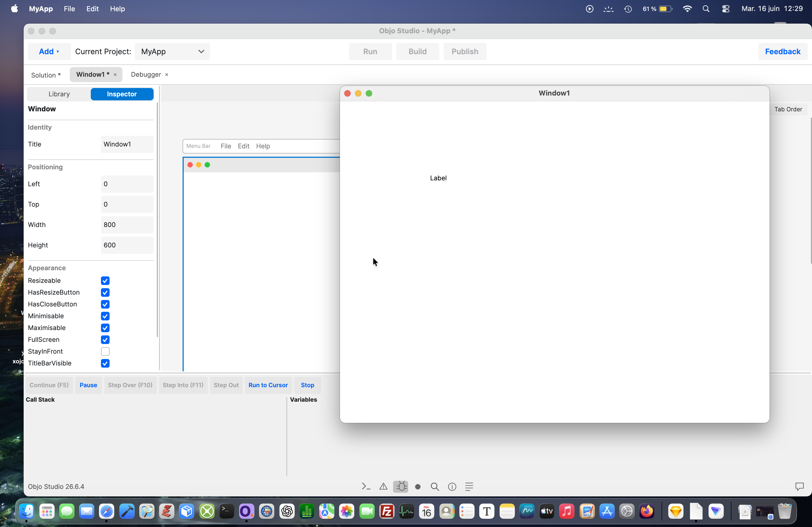
Task: Enable the StayInFront checkbox
Action: [105, 352]
